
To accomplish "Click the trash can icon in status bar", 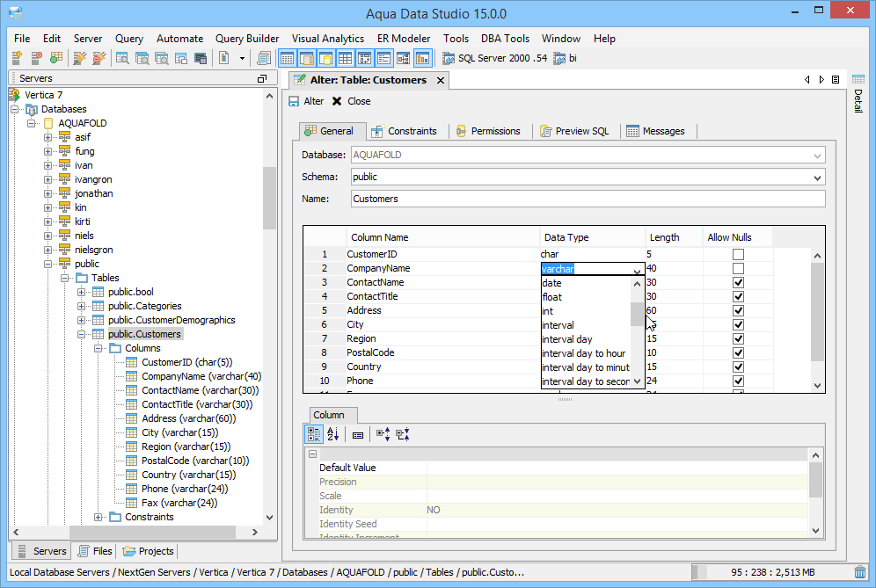I will pyautogui.click(x=860, y=572).
